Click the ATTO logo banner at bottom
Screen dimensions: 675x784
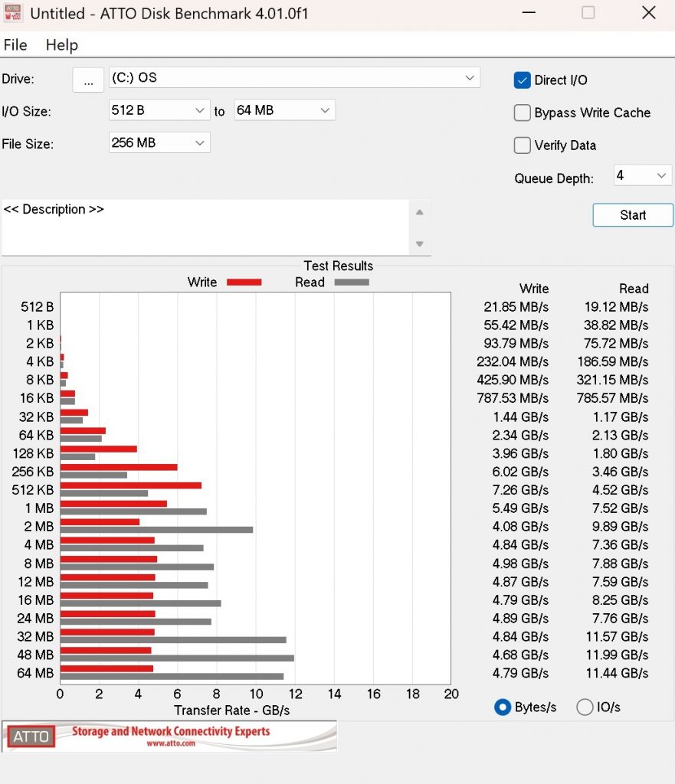[169, 736]
